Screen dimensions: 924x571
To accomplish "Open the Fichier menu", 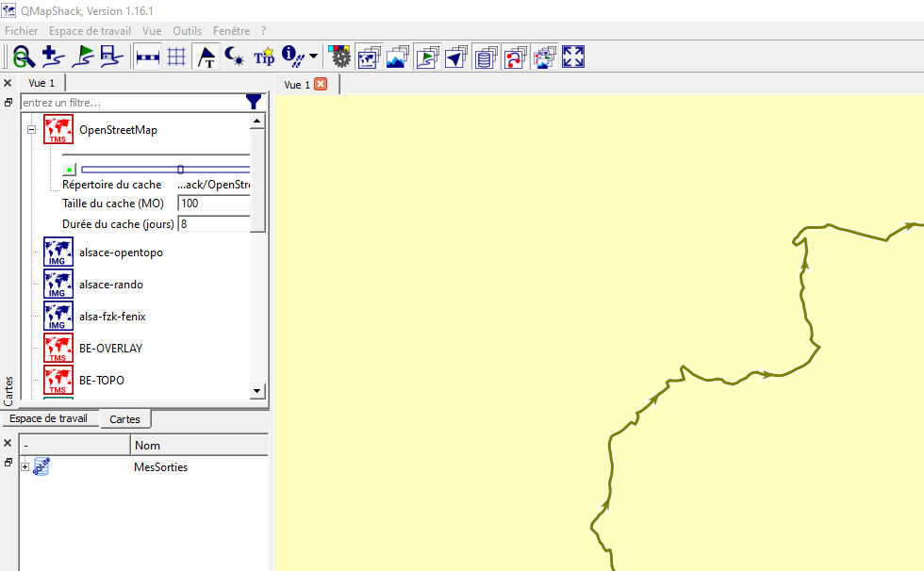I will (21, 30).
